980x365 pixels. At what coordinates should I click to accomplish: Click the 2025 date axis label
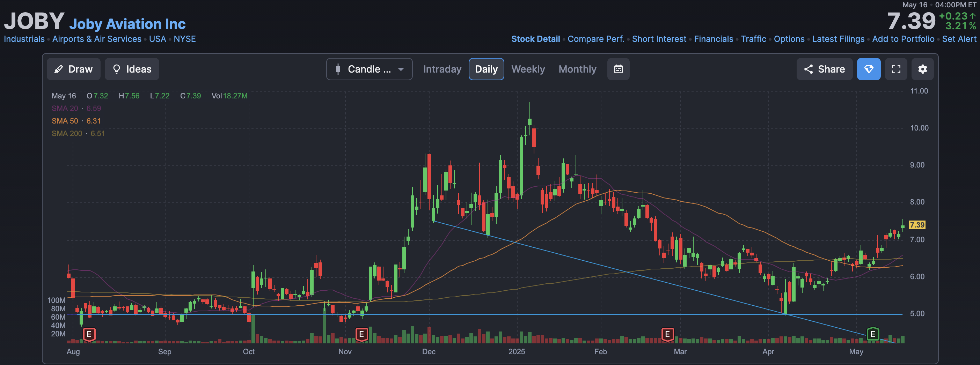click(517, 352)
